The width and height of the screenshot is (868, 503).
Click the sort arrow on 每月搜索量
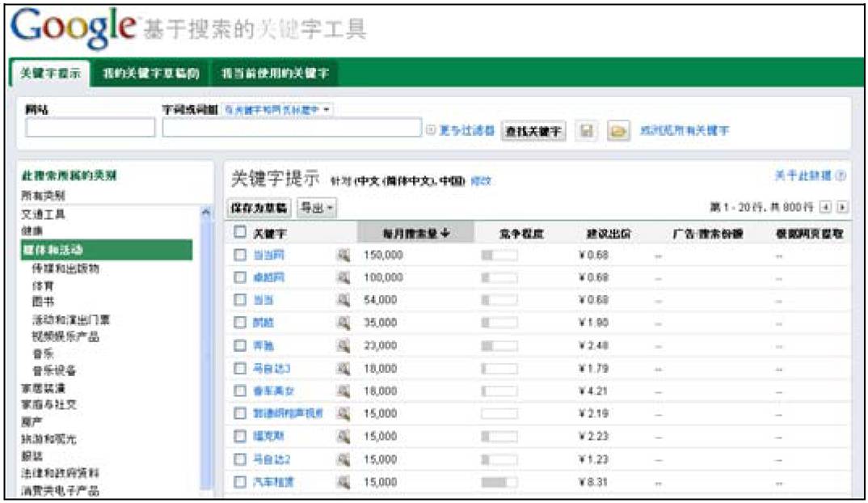(445, 233)
